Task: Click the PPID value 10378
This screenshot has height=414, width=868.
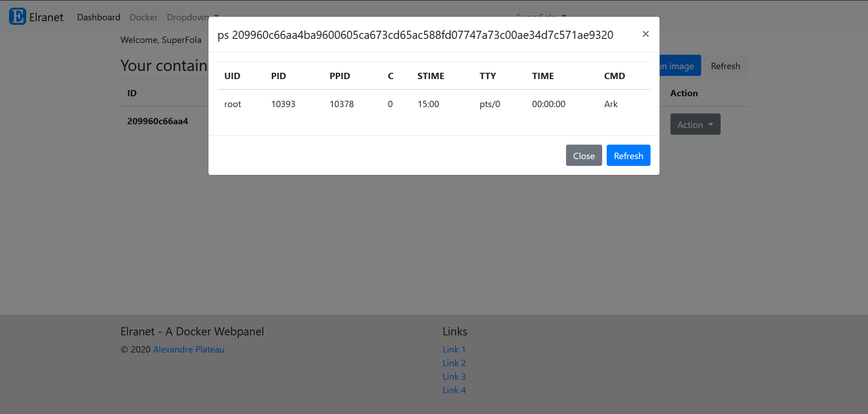Action: point(342,104)
